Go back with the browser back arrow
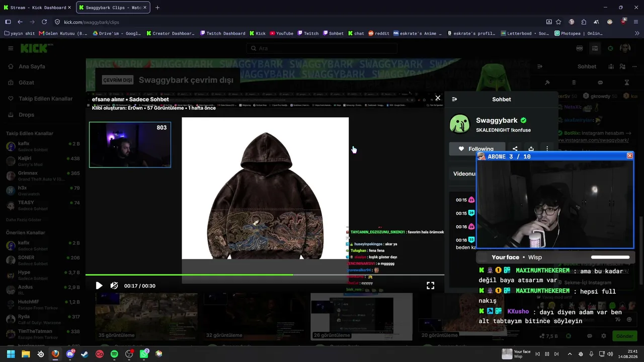The height and width of the screenshot is (362, 644). [20, 22]
